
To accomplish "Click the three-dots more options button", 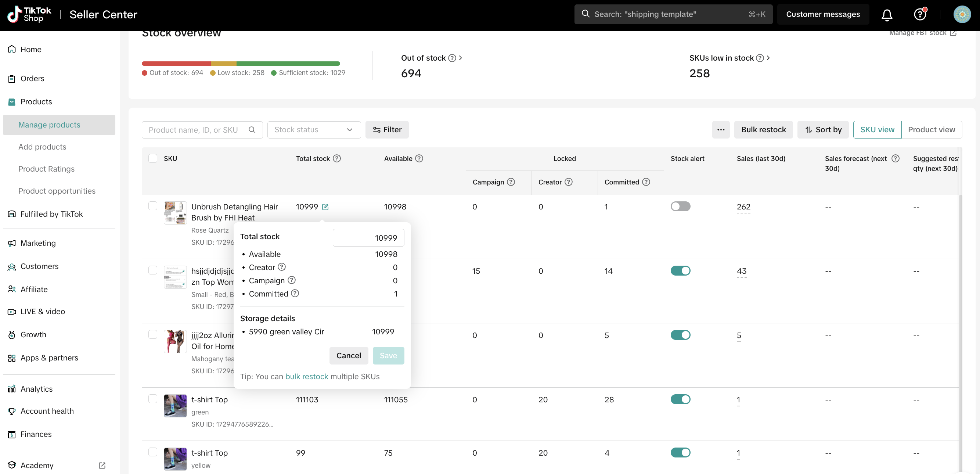I will click(x=721, y=130).
